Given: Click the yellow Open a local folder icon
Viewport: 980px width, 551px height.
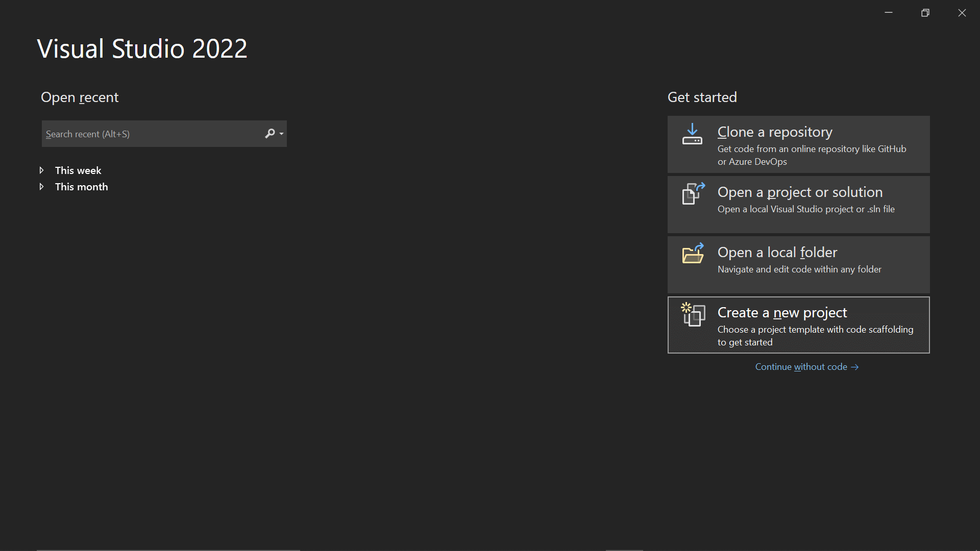Looking at the screenshot, I should [x=693, y=254].
